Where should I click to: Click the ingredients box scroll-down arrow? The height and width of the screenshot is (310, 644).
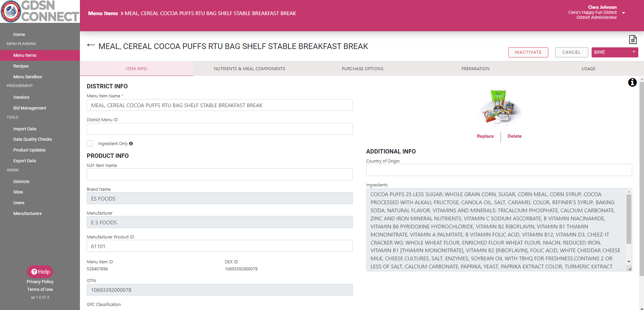[629, 262]
